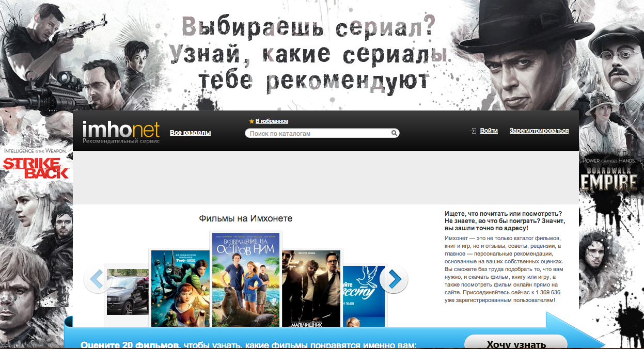Click Зарегистрироваться link
The image size is (644, 349).
click(539, 131)
